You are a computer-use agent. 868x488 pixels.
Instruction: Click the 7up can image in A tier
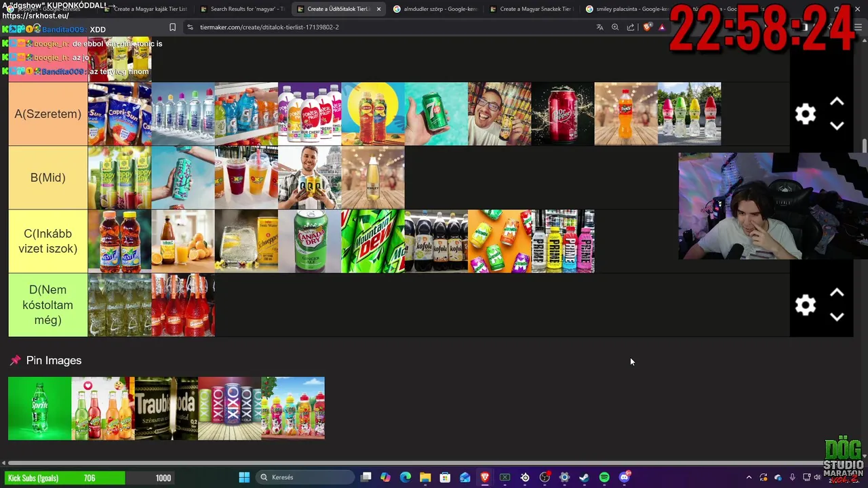[436, 114]
